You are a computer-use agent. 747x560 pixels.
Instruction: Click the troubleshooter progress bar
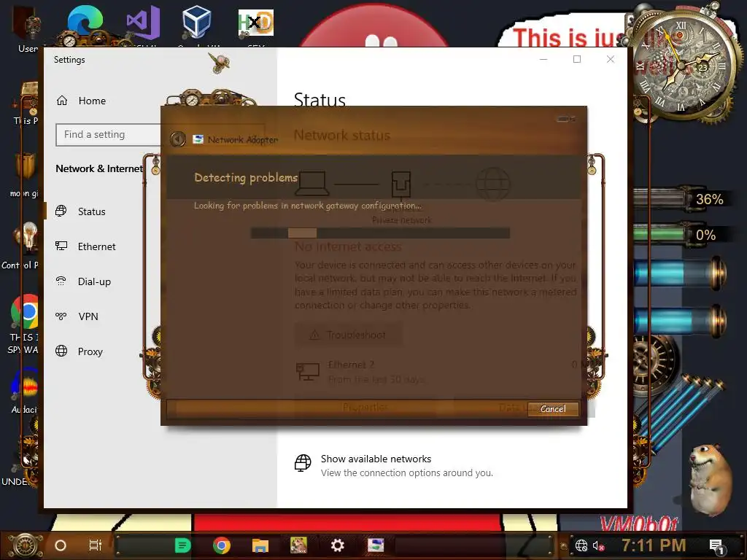tap(380, 233)
